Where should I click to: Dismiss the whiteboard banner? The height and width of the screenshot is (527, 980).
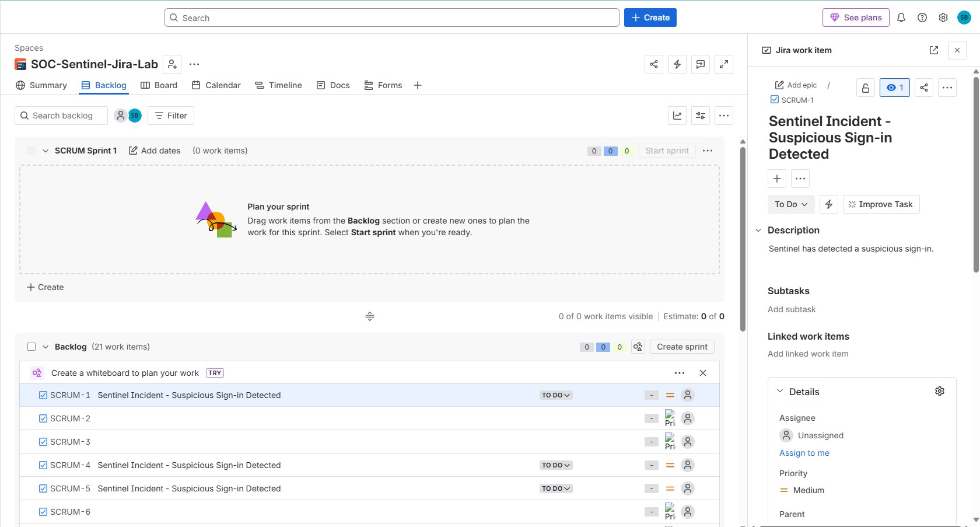tap(703, 373)
